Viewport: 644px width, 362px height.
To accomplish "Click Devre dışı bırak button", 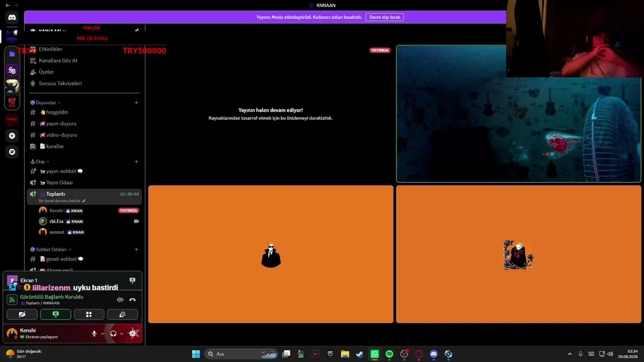I will tap(385, 17).
